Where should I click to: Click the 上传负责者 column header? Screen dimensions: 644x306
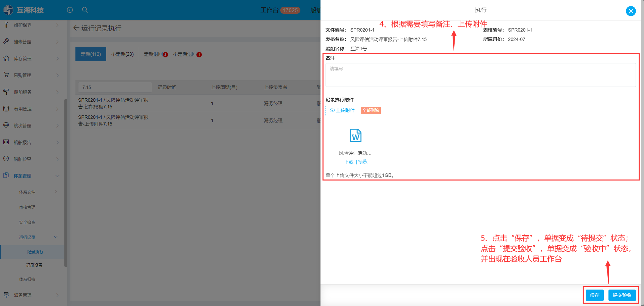click(x=275, y=87)
